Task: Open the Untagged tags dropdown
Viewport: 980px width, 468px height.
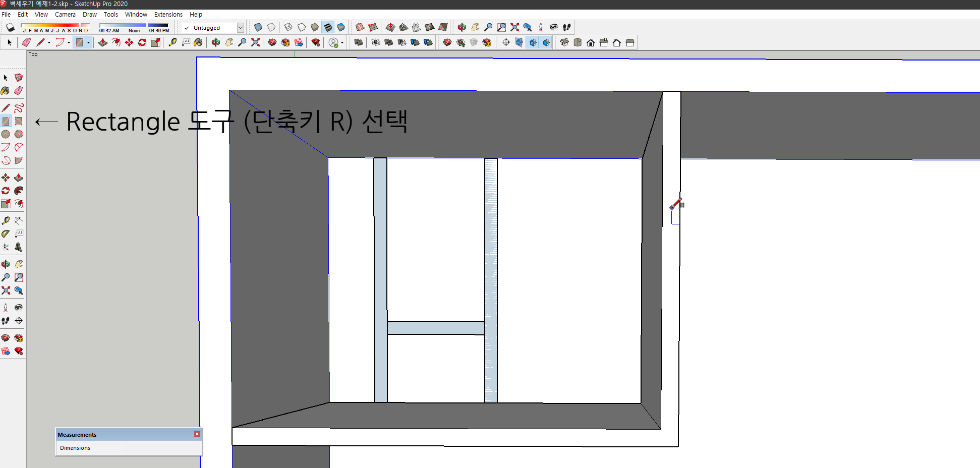Action: click(241, 28)
